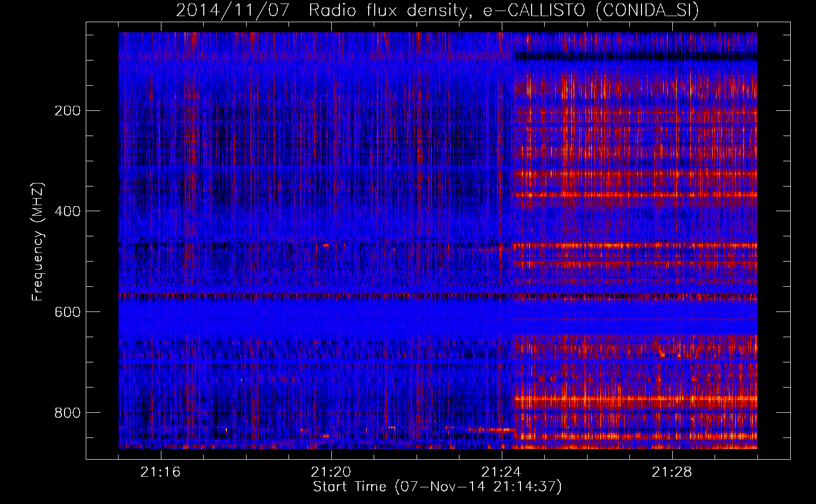Click the 600 frequency tick label
The width and height of the screenshot is (816, 504).
click(x=67, y=312)
